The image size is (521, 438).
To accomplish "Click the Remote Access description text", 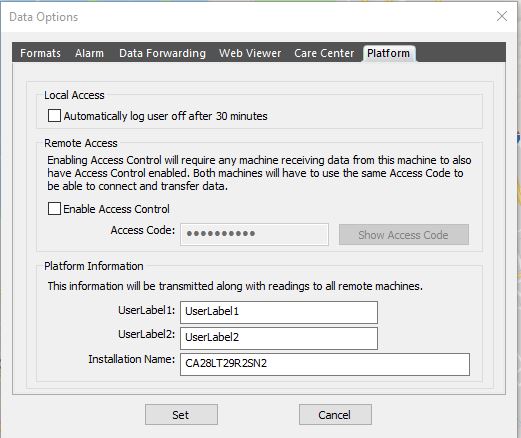I will tap(259, 173).
